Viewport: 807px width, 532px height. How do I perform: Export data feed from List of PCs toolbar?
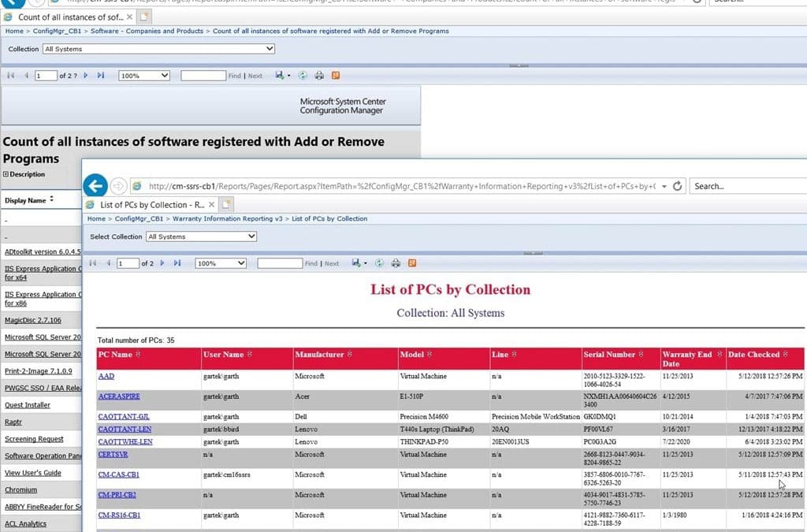[x=412, y=263]
